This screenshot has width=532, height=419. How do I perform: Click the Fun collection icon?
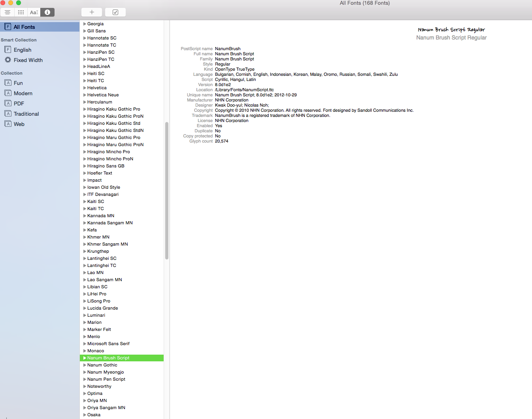point(8,83)
